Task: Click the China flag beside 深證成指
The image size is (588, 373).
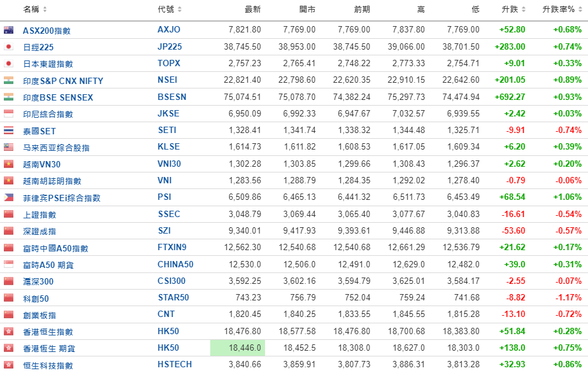Action: pyautogui.click(x=9, y=230)
